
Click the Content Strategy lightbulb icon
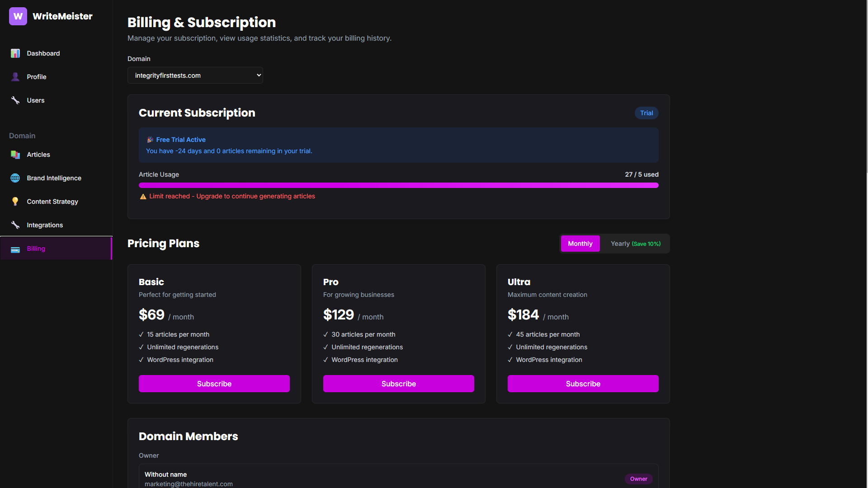15,202
